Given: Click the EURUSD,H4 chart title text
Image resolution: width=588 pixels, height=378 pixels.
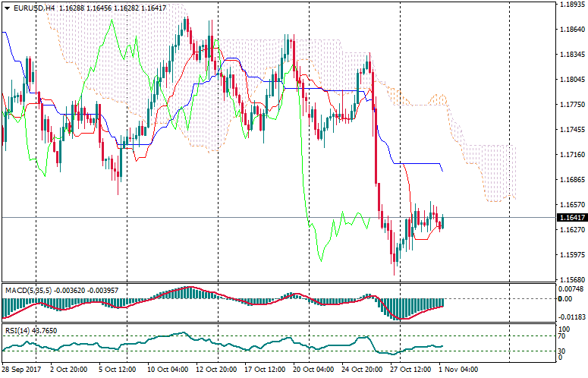Looking at the screenshot, I should (34, 8).
